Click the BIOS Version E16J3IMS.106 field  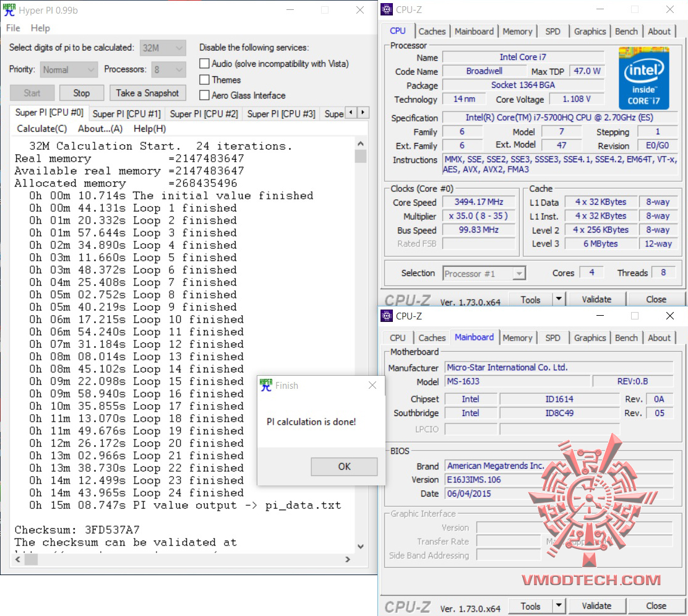[x=559, y=479]
